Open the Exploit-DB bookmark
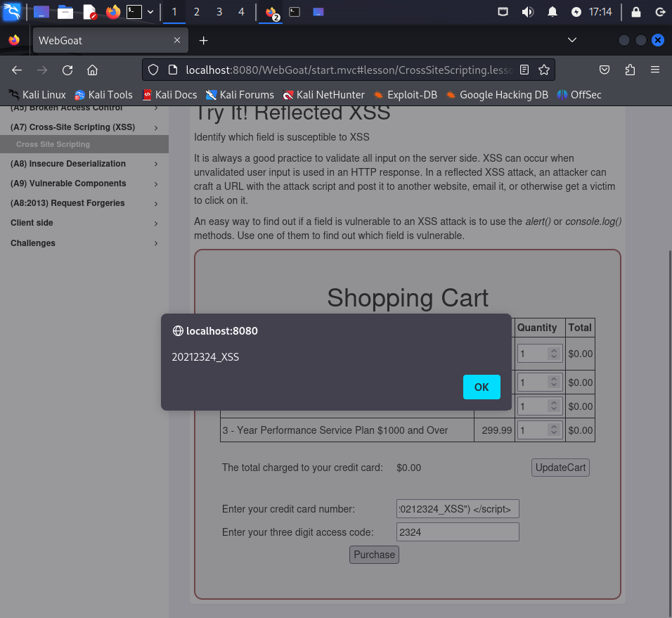Screen dimensions: 672x618 (x=405, y=95)
